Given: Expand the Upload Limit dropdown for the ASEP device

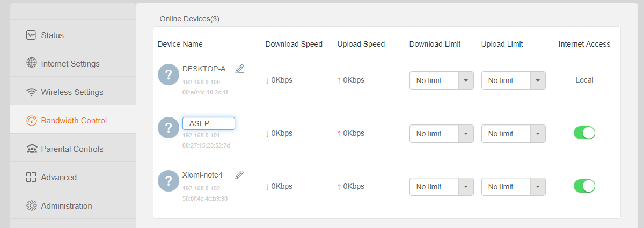Looking at the screenshot, I should click(514, 134).
